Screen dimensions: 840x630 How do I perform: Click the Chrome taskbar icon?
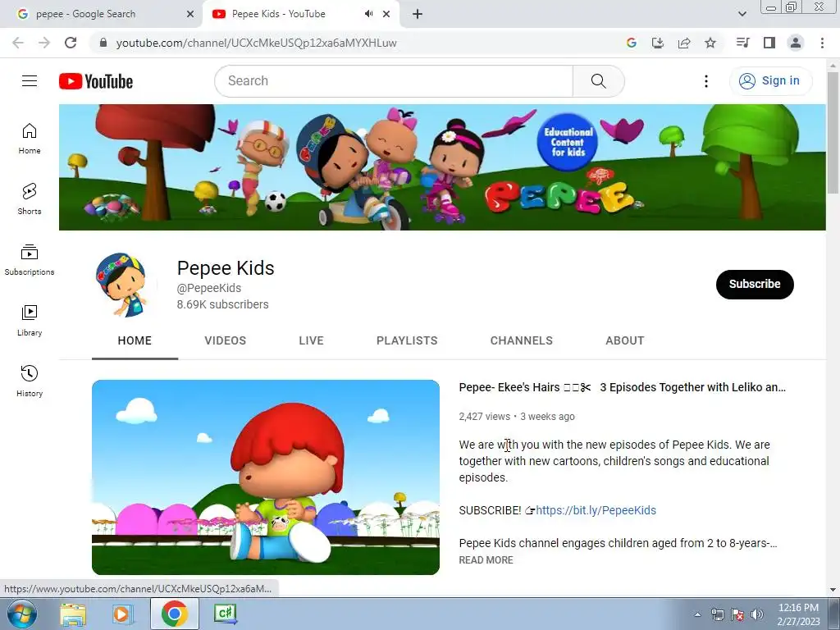coord(174,614)
